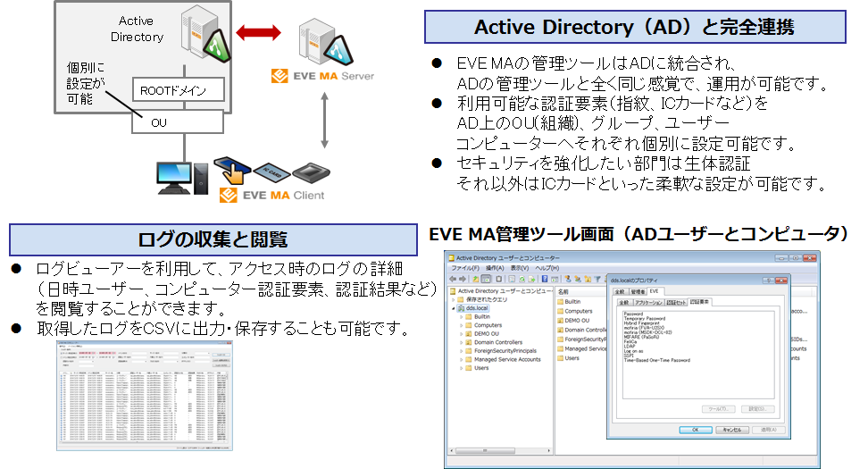Select Temporary Password in the list

pos(645,318)
